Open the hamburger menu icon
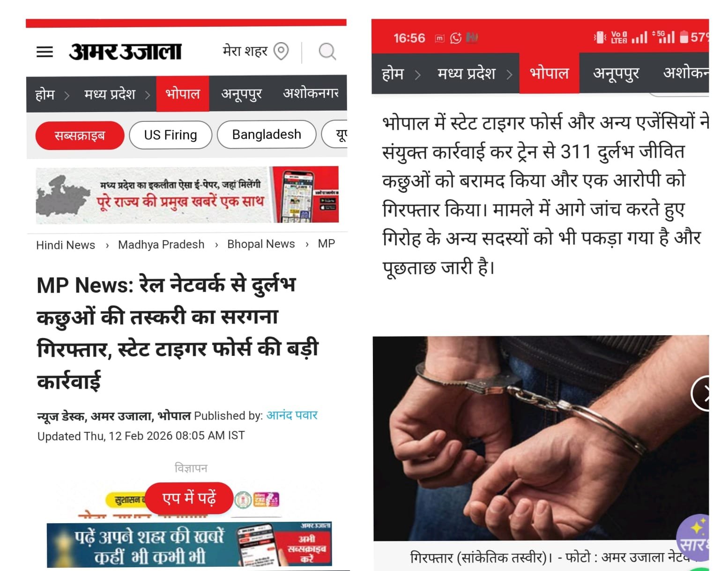Viewport: 728px width, 571px height. click(x=45, y=52)
